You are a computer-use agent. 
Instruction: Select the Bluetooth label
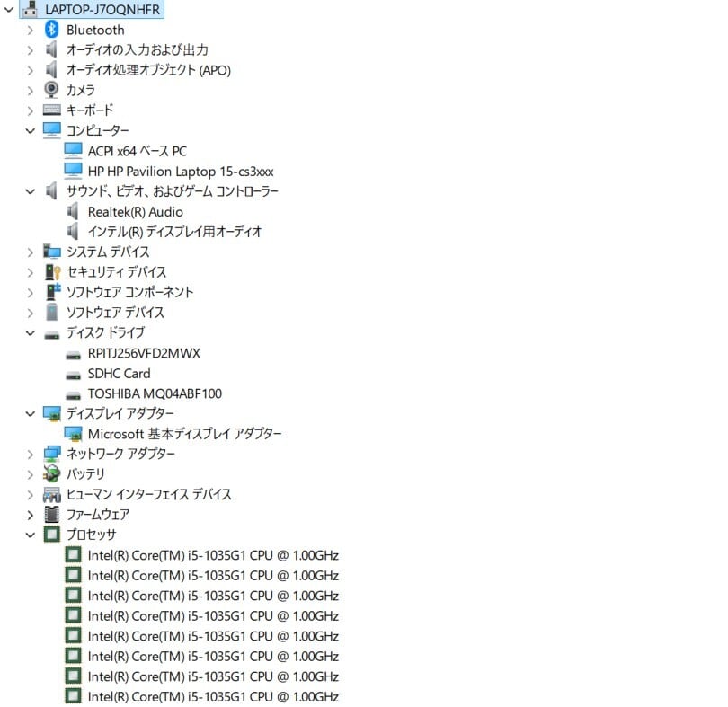pos(95,30)
